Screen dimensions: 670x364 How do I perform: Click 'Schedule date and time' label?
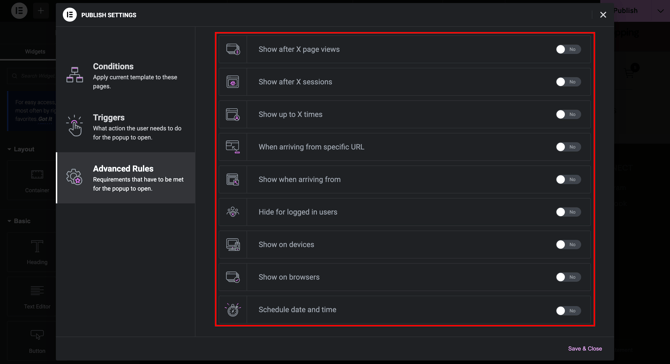(x=297, y=309)
